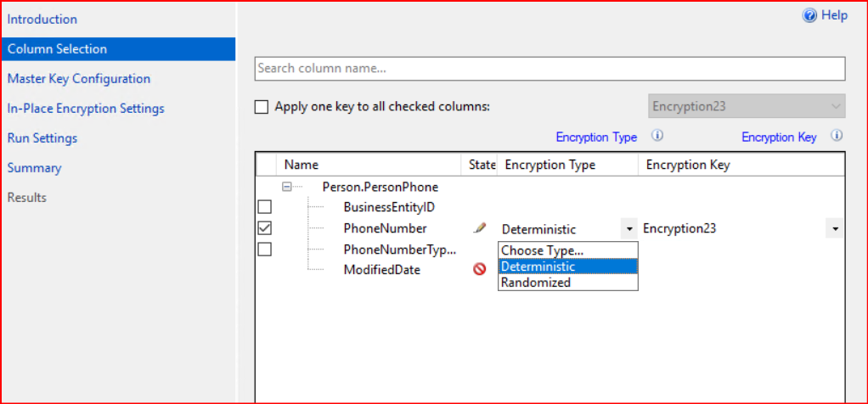Go to Master Key Configuration page
Image resolution: width=868 pixels, height=404 pixels.
79,79
